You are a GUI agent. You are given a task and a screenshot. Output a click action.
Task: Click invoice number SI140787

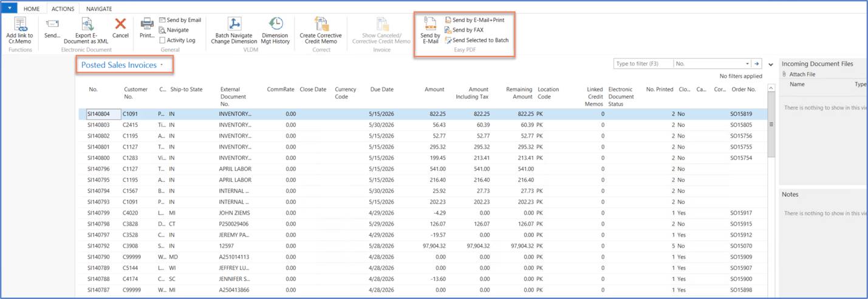[x=98, y=290]
